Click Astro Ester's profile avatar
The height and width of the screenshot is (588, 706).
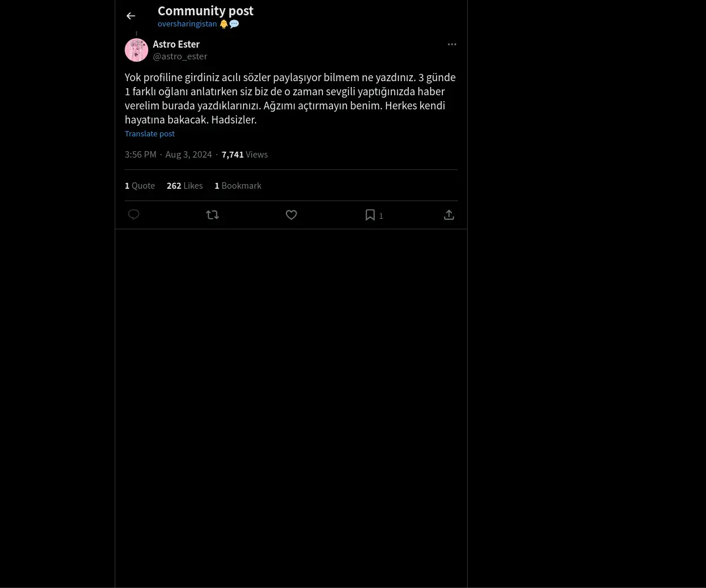point(136,50)
